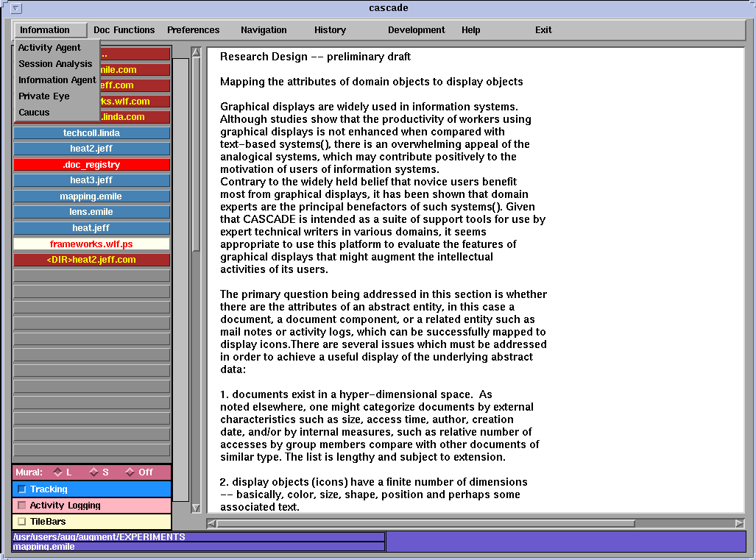Open the Development menu
This screenshot has height=560, width=756.
click(417, 30)
